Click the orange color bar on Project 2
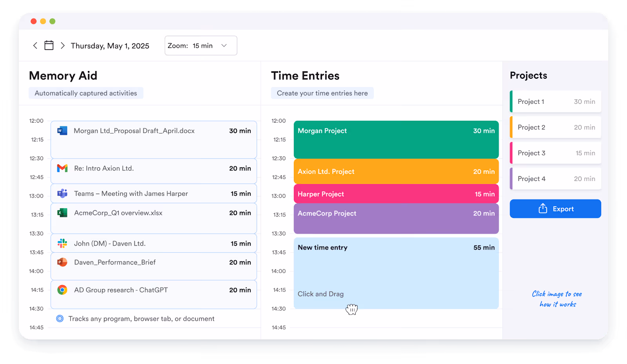 tap(511, 127)
